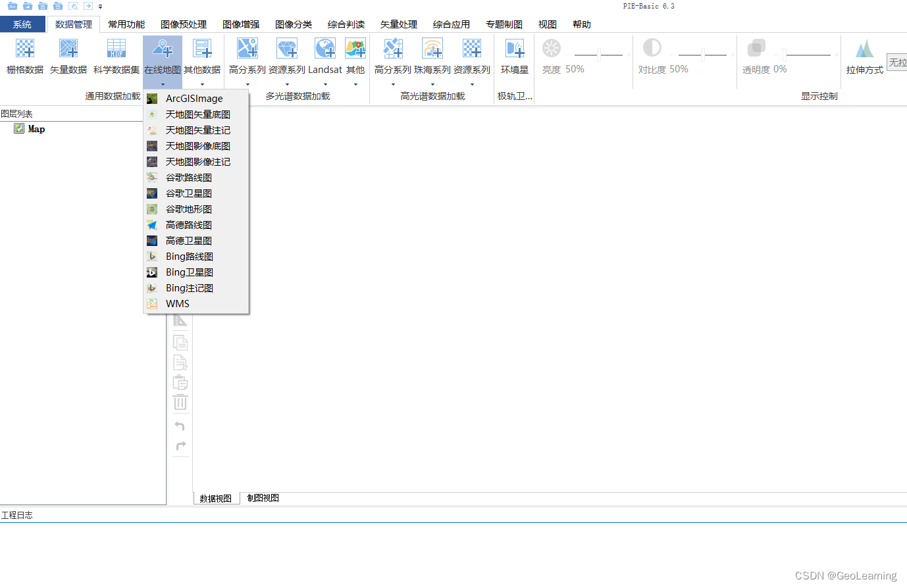Open the 拉伸方式 stretch method combo box
Screen dimensions: 907x588
pyautogui.click(x=899, y=62)
